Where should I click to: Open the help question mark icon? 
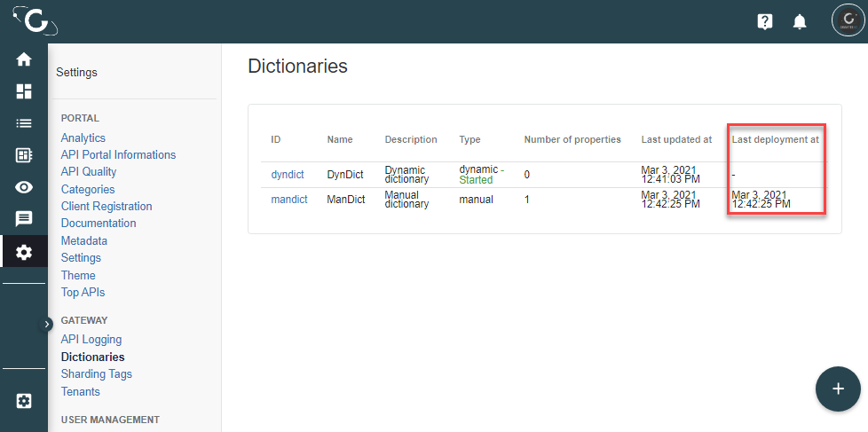point(765,22)
